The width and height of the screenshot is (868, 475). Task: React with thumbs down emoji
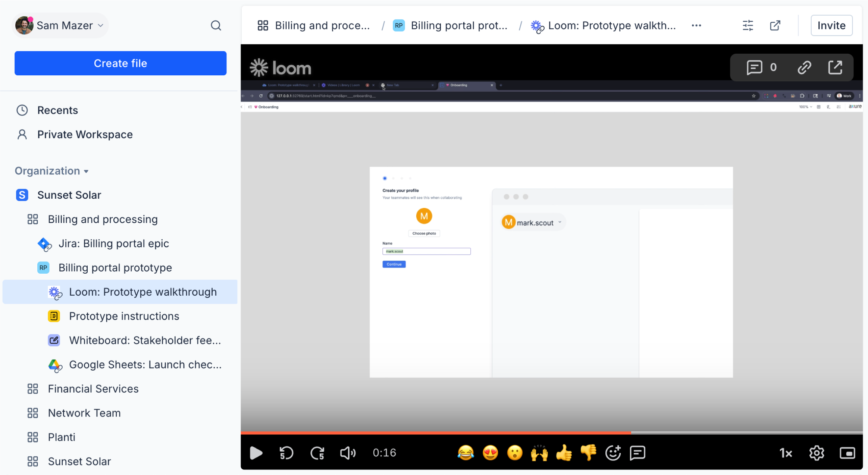[589, 453]
